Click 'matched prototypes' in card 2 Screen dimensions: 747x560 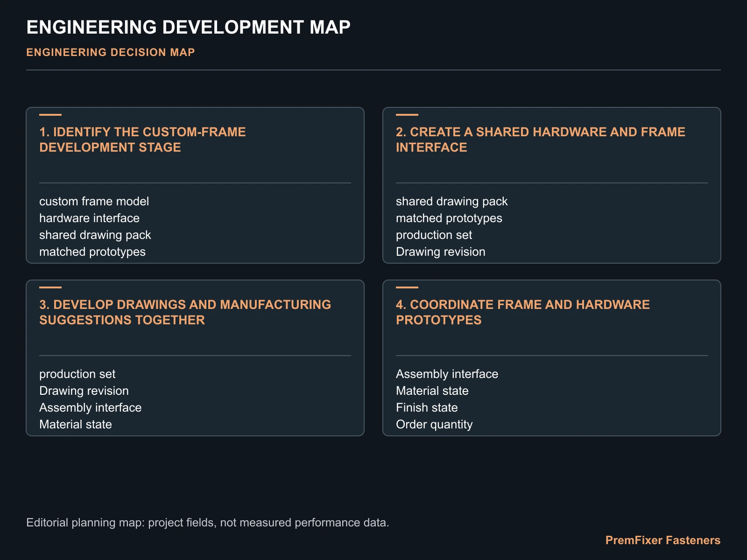tap(449, 218)
